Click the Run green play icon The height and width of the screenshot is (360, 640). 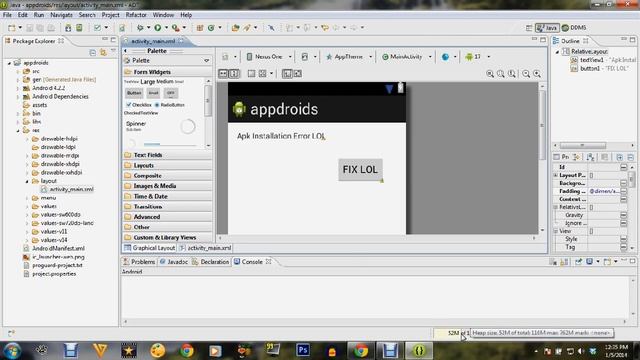click(158, 27)
